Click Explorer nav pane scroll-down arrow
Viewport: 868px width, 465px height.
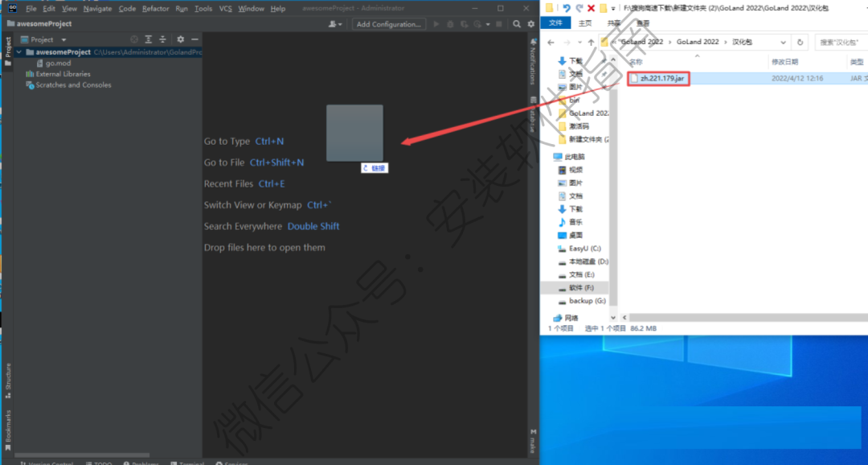612,318
